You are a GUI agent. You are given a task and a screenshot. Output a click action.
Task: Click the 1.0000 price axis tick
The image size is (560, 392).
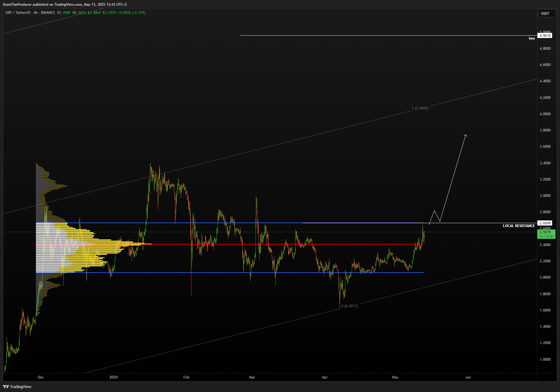tap(545, 359)
